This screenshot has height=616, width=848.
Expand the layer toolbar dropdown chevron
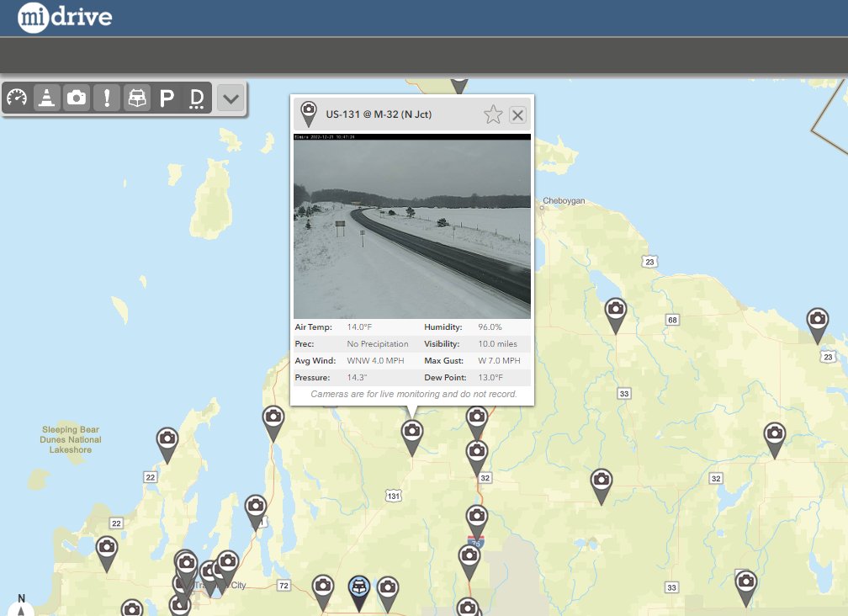[231, 98]
